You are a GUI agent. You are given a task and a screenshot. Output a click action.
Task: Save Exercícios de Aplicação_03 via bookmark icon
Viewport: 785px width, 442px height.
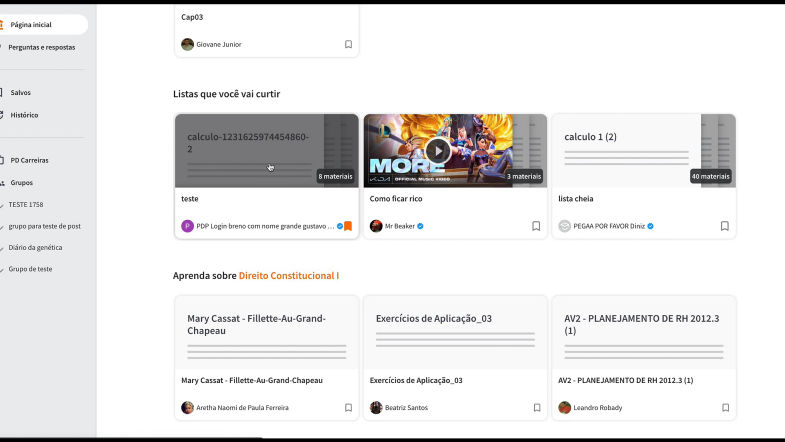tap(536, 408)
